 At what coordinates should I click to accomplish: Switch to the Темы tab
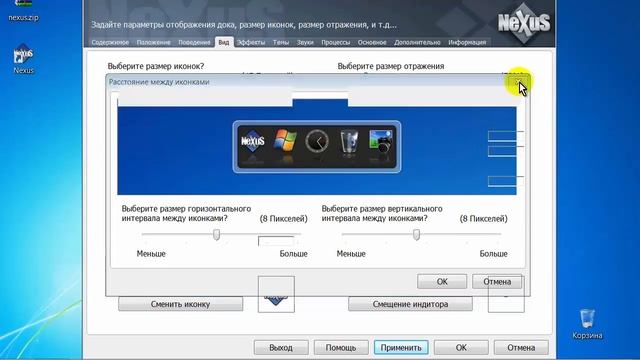pyautogui.click(x=281, y=42)
